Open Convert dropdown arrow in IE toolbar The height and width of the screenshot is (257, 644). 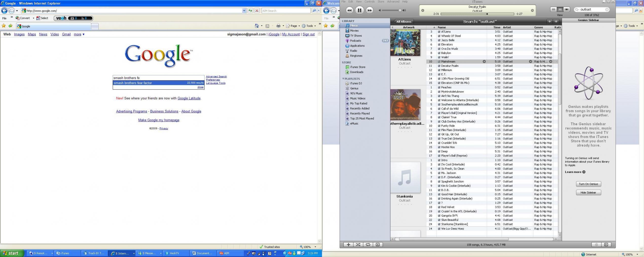tap(33, 18)
